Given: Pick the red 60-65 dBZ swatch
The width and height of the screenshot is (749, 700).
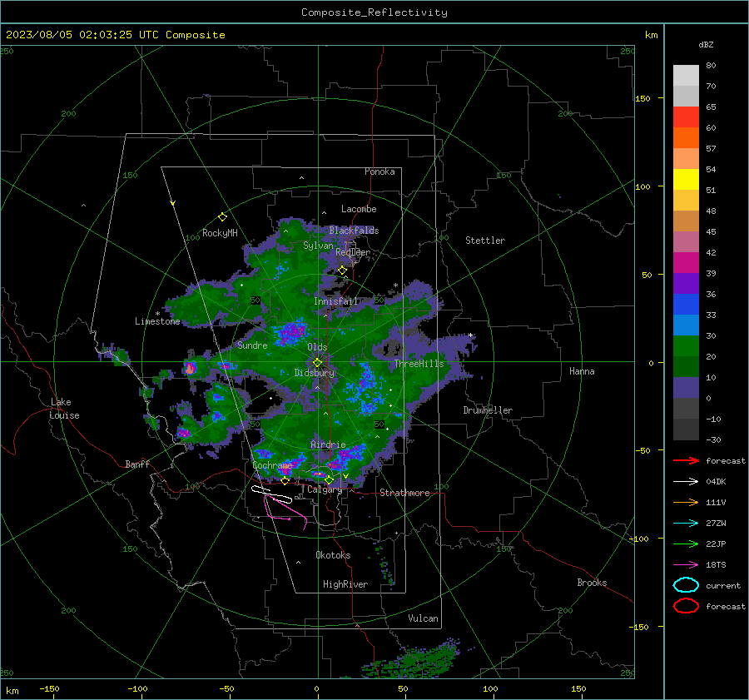Looking at the screenshot, I should pos(686,117).
